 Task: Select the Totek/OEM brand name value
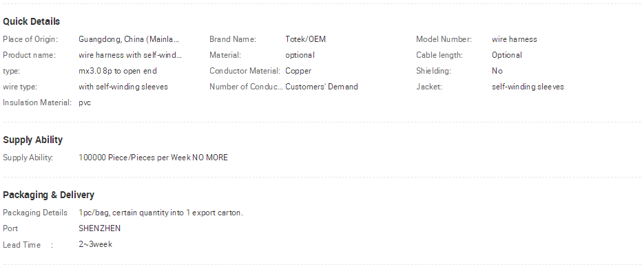click(305, 39)
